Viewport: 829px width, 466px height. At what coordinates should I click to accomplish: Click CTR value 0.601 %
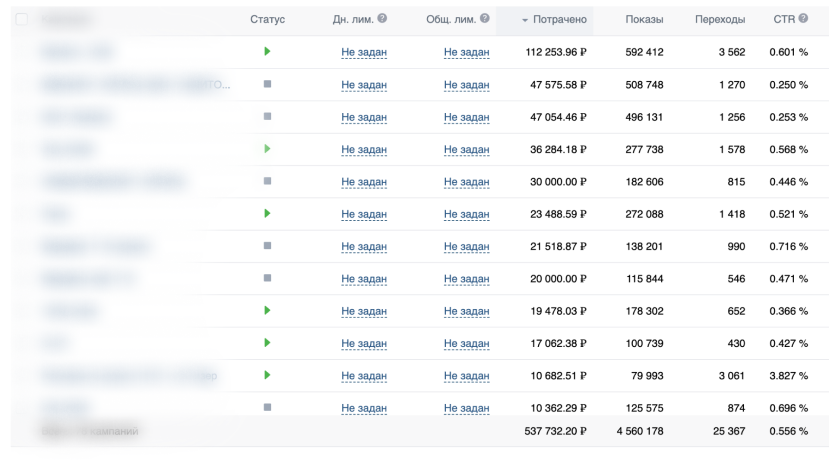coord(789,52)
